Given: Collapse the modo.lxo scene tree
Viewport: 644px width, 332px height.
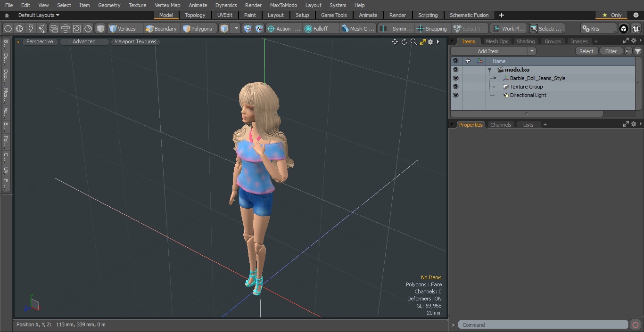Looking at the screenshot, I should [490, 70].
